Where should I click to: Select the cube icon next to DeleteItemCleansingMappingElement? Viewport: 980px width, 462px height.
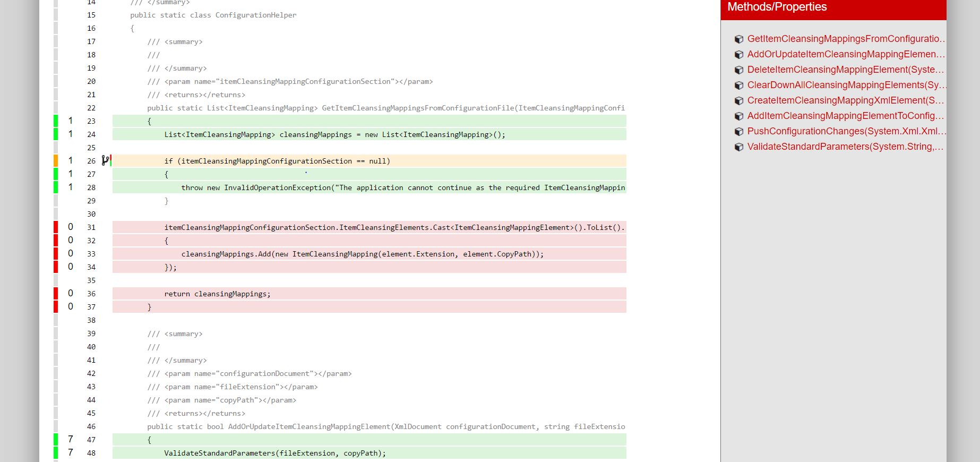[738, 70]
